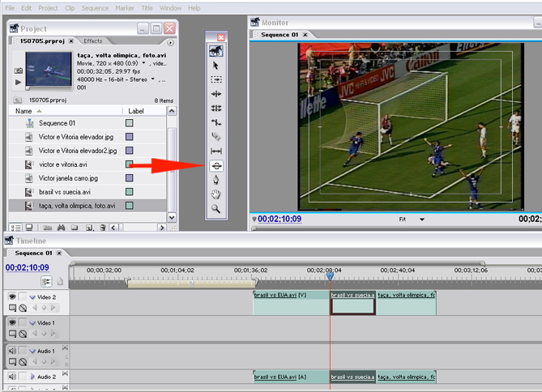Select the Selection arrow tool
Screen dimensions: 542x392
tap(216, 66)
